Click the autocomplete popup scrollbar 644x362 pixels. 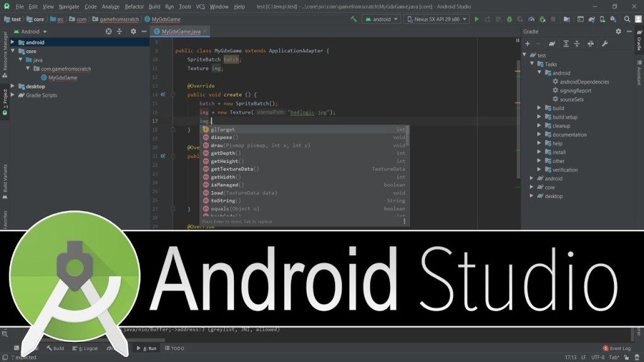[408, 136]
